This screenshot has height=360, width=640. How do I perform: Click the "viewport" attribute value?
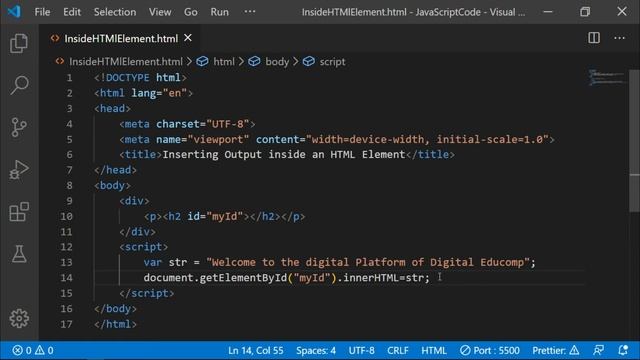(x=218, y=139)
